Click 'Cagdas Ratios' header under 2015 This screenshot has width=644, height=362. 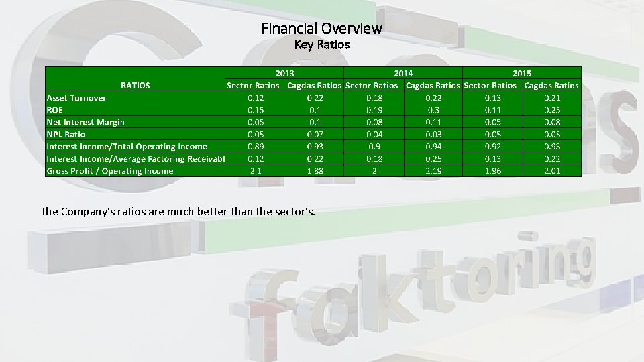pyautogui.click(x=551, y=85)
